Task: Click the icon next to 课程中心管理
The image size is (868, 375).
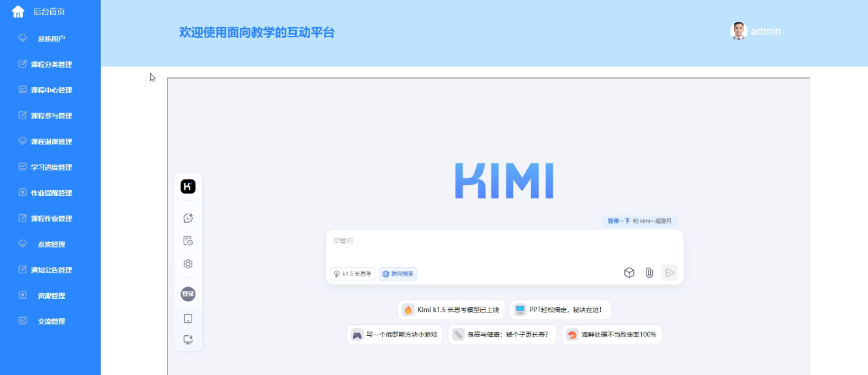Action: coord(22,90)
